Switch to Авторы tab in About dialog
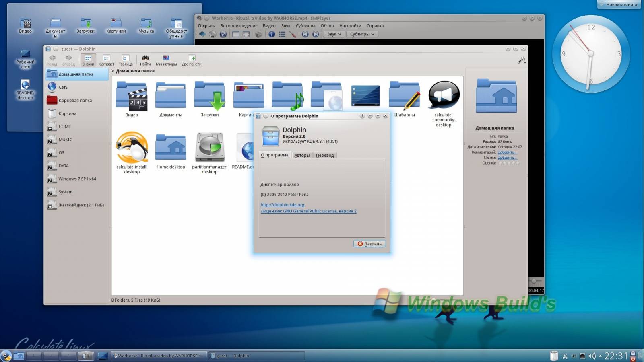 click(x=302, y=155)
